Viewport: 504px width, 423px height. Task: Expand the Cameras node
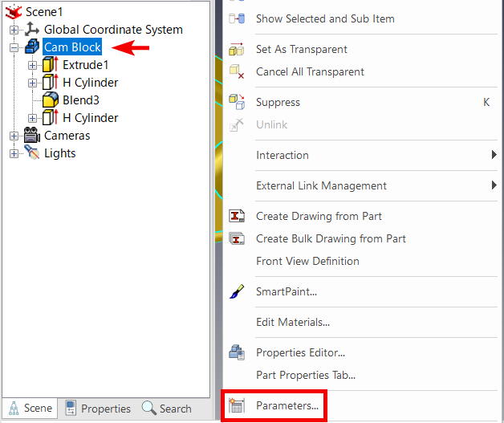[x=14, y=136]
